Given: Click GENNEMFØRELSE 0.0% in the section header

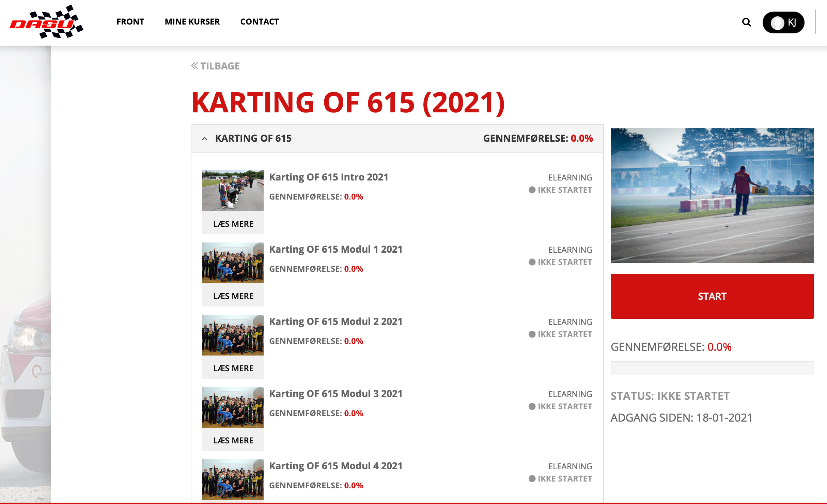Looking at the screenshot, I should pos(538,138).
